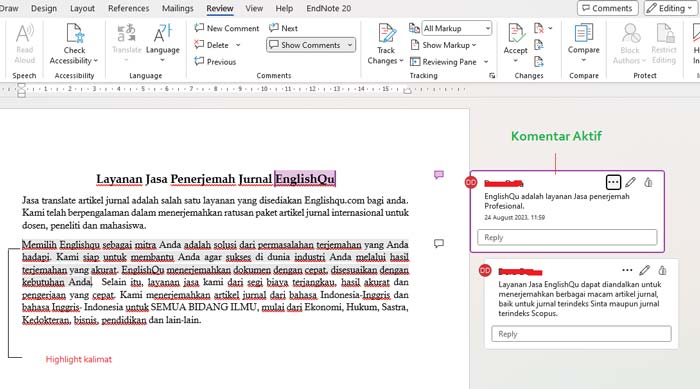Click the purple comment marker beside the title
Screen dimensions: 700x389
tap(439, 175)
